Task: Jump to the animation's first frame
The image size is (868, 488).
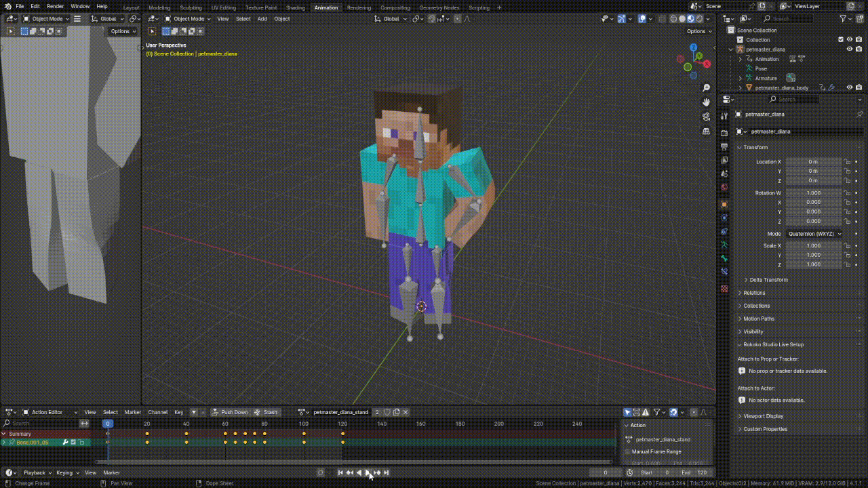Action: 340,472
